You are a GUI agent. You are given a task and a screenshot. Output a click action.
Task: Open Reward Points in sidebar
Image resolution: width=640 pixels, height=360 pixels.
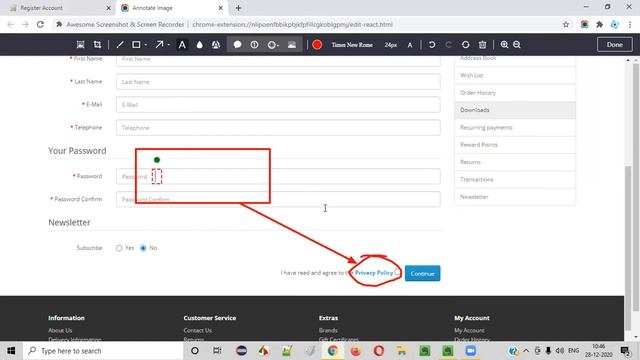pos(515,144)
